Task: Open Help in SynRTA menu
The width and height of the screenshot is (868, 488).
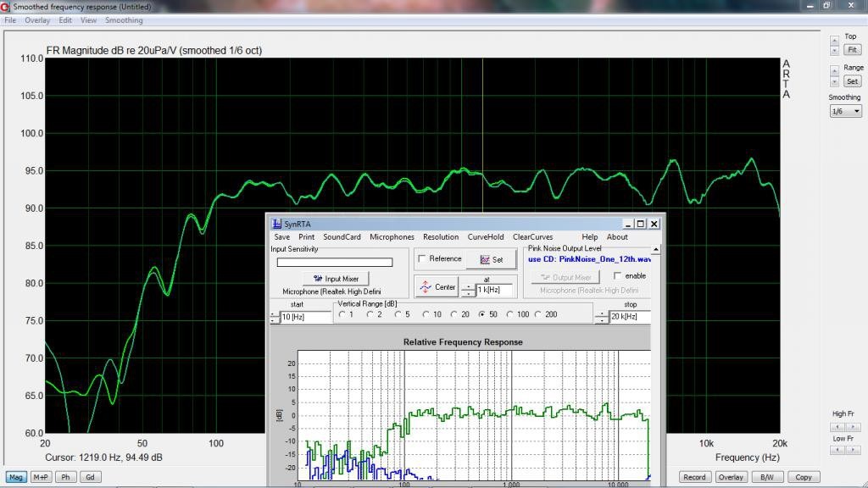Action: tap(590, 237)
